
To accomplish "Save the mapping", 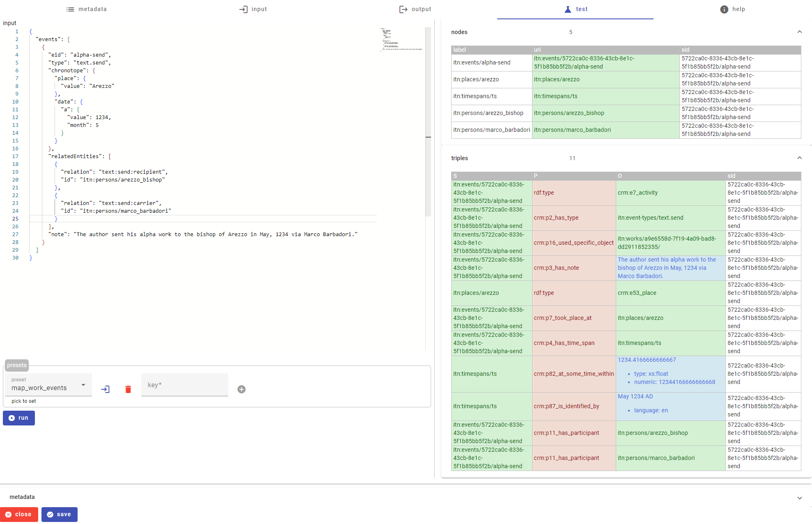I will click(x=59, y=514).
